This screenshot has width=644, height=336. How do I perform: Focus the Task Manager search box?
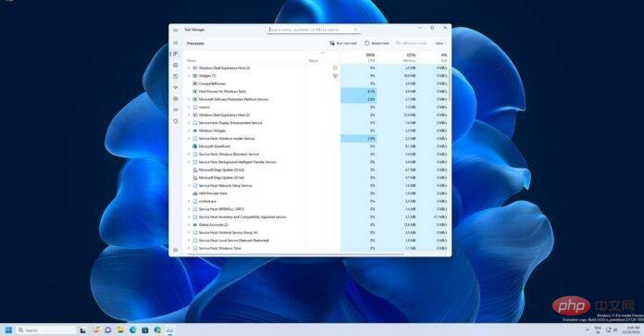pyautogui.click(x=314, y=30)
